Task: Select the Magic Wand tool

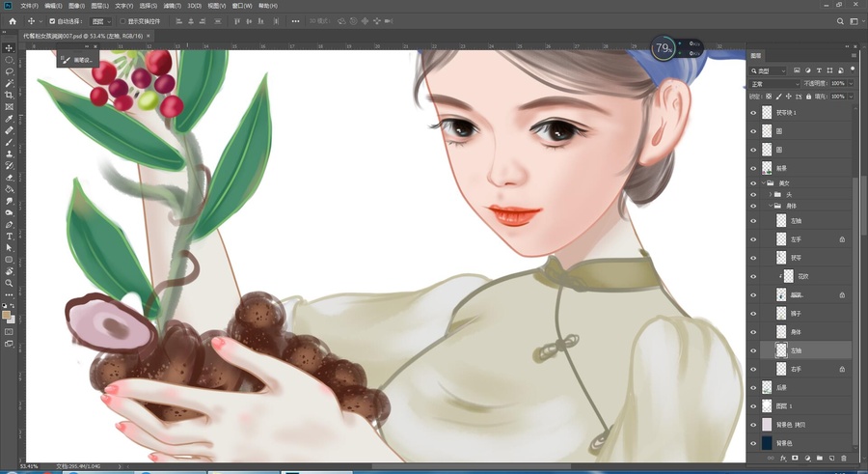Action: click(9, 83)
